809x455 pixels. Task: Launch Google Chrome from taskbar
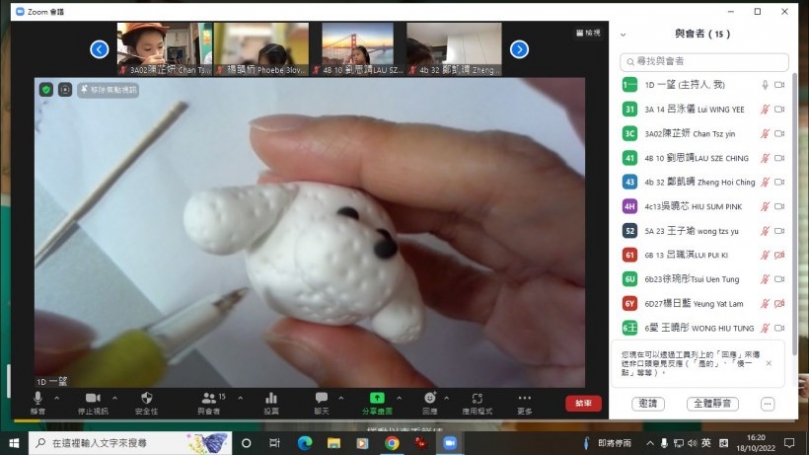(x=392, y=443)
